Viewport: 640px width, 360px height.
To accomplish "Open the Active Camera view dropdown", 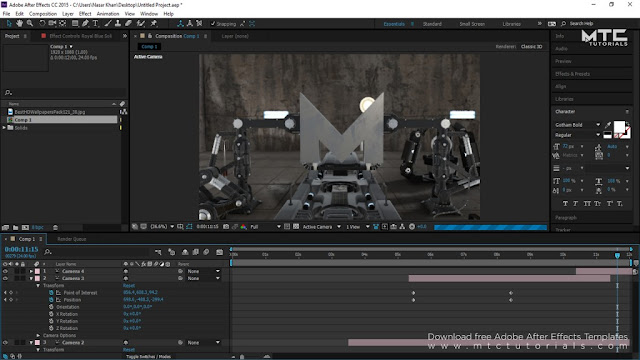I will tap(322, 227).
